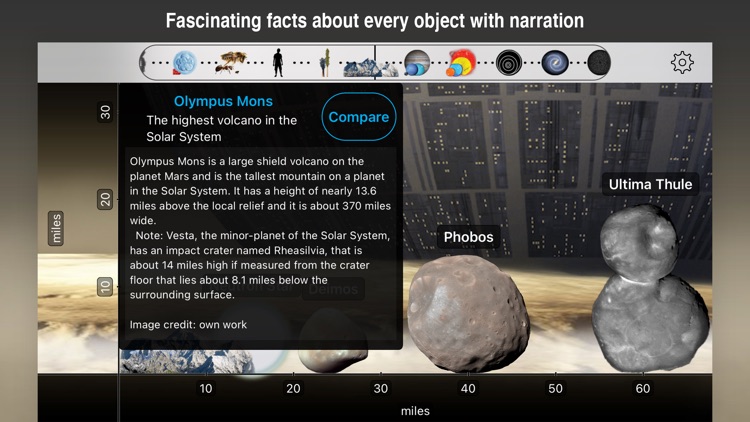Click the 20 mark on horizontal axis
Image resolution: width=750 pixels, height=422 pixels.
click(x=293, y=388)
